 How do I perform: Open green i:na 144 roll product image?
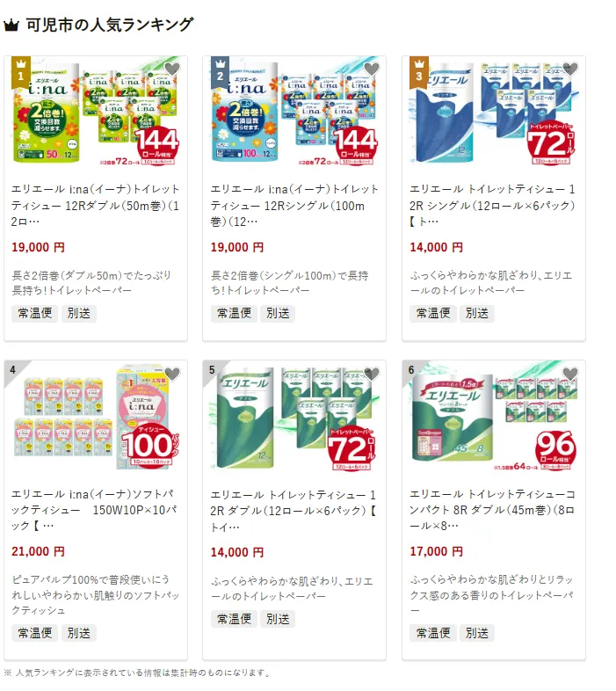pyautogui.click(x=96, y=113)
